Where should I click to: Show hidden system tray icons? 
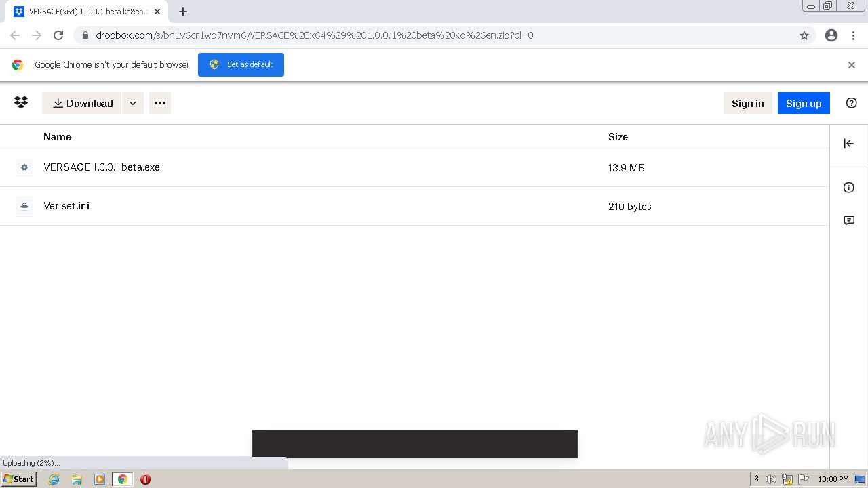756,479
